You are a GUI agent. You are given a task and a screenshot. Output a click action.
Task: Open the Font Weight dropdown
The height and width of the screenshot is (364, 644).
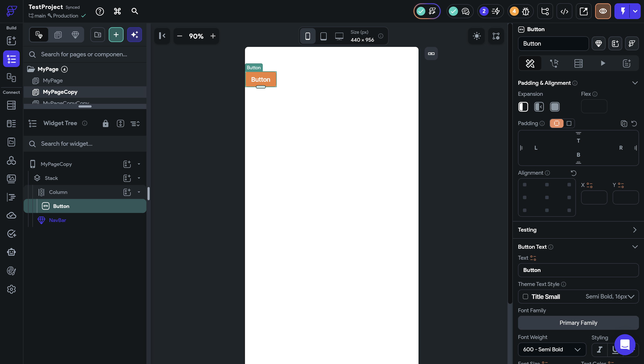552,349
